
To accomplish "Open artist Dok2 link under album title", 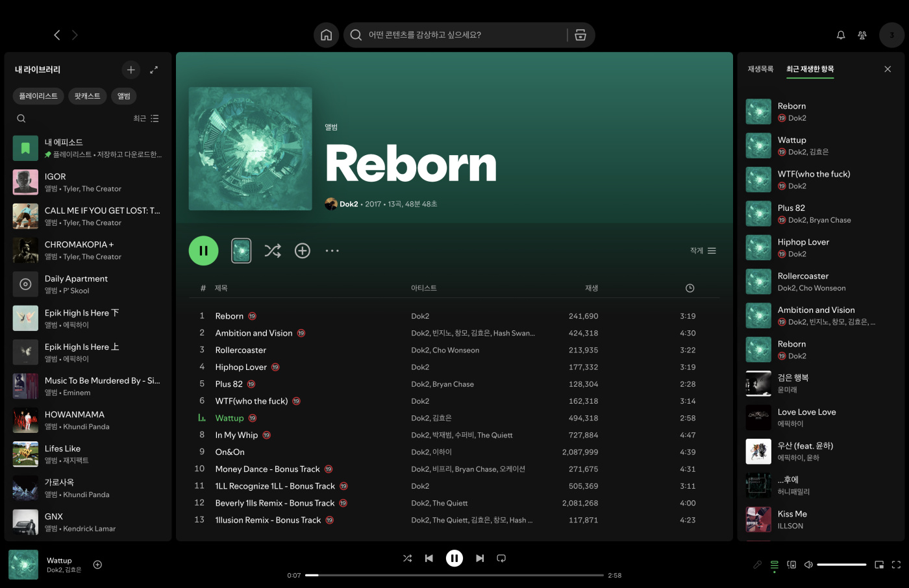I will (x=349, y=204).
